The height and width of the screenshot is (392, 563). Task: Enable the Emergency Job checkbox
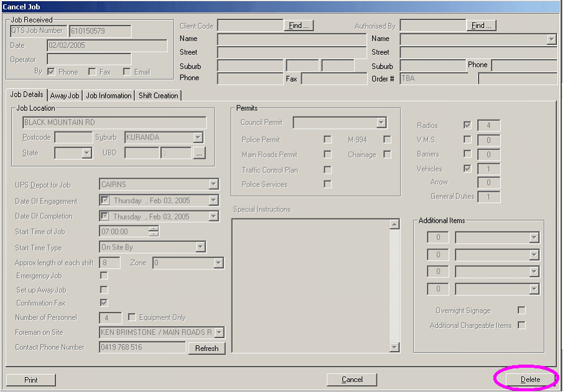coord(104,276)
